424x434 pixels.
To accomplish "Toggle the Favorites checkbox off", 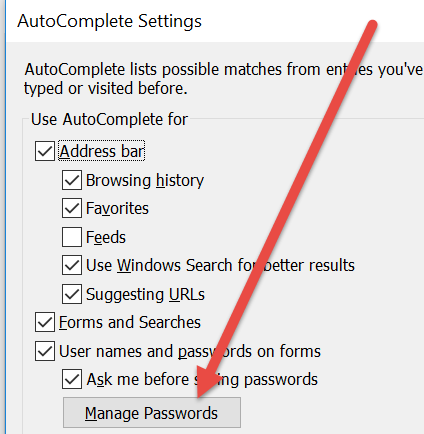I will 72,208.
